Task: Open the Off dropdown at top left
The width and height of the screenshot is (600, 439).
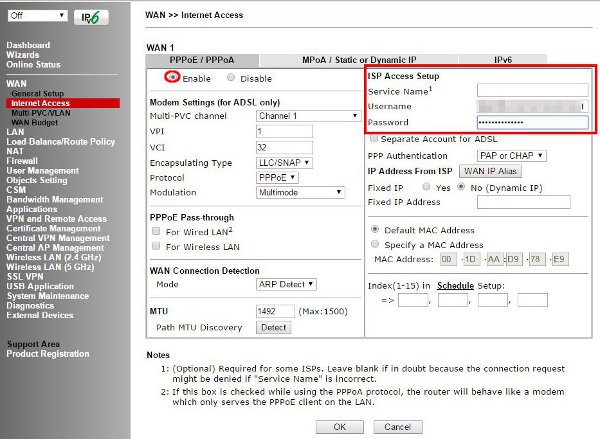Action: click(x=38, y=16)
